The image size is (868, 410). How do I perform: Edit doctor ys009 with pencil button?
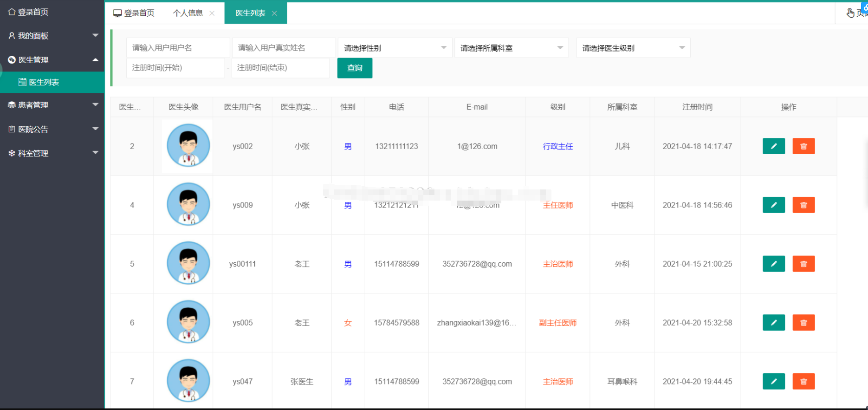pos(773,205)
